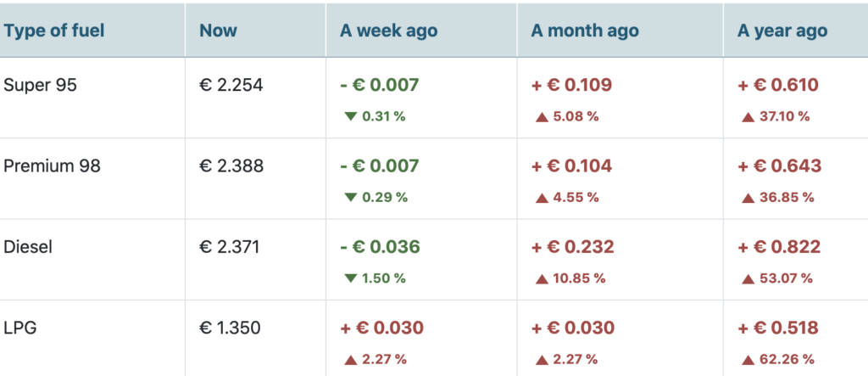The width and height of the screenshot is (868, 376).
Task: Click the 'A year ago' column header
Action: [x=782, y=31]
